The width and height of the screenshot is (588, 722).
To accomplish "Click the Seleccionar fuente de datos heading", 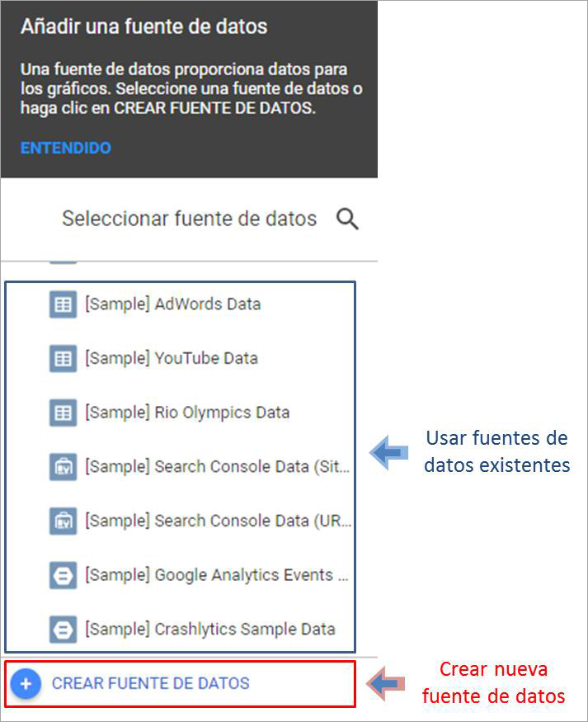I will click(x=189, y=219).
